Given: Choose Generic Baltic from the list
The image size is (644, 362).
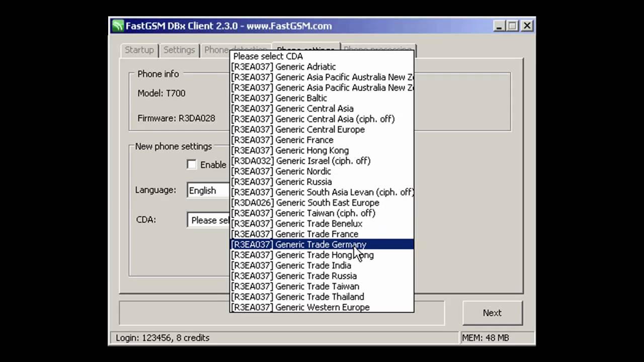Looking at the screenshot, I should click(x=322, y=98).
